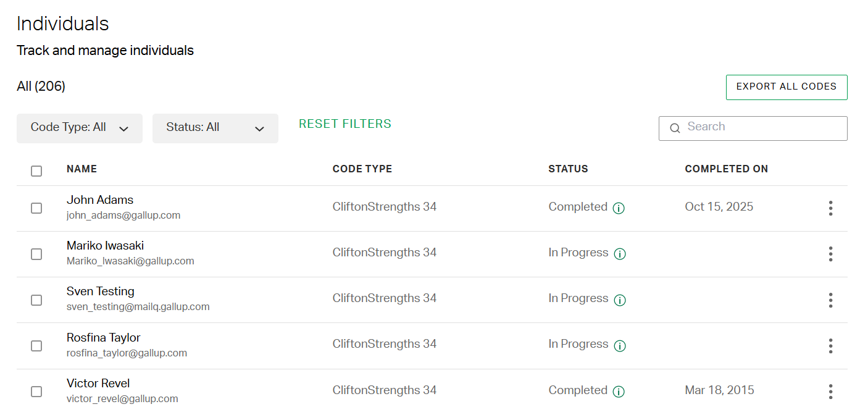The width and height of the screenshot is (868, 412).
Task: Expand the Status: All dropdown
Action: [215, 128]
